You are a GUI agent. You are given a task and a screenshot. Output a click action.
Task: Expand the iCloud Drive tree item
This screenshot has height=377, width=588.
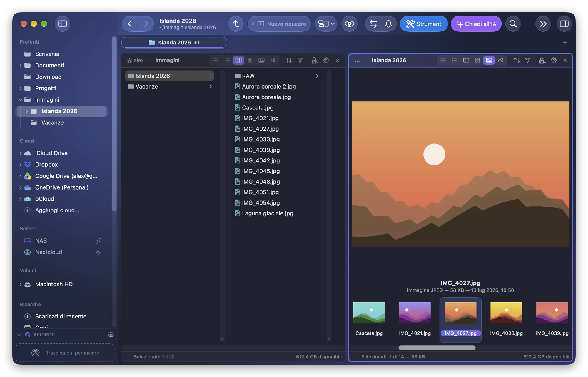coord(20,153)
